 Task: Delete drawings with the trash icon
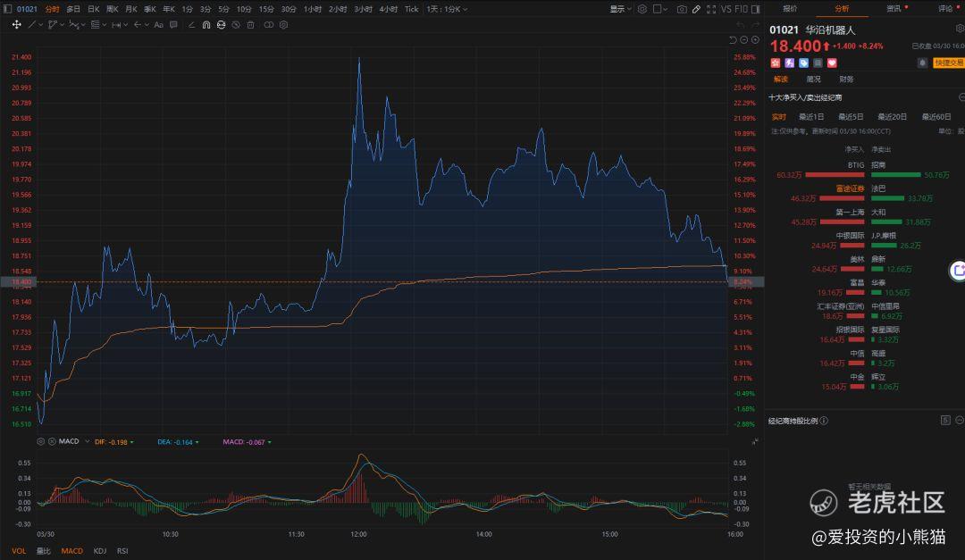pyautogui.click(x=250, y=25)
